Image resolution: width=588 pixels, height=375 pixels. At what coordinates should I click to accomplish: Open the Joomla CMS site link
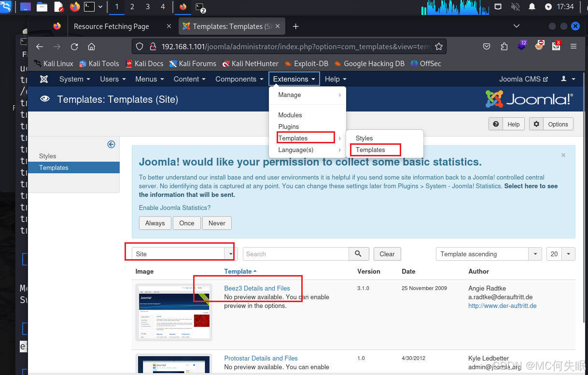point(523,79)
